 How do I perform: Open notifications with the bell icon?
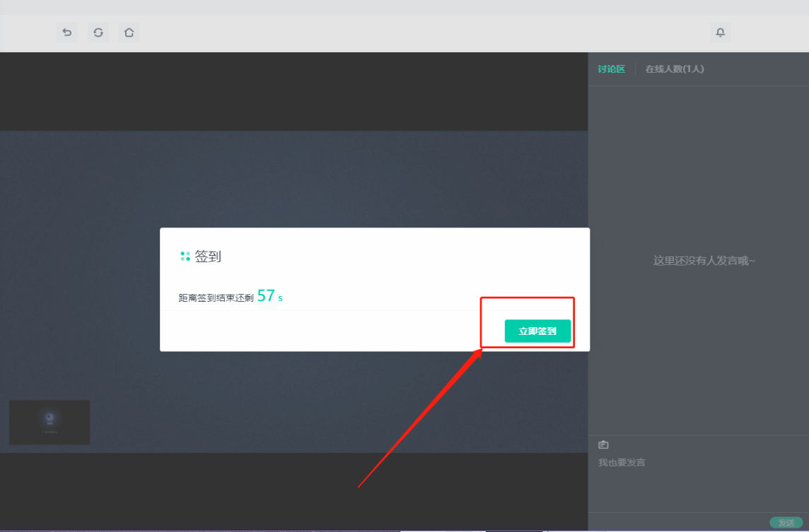(720, 32)
